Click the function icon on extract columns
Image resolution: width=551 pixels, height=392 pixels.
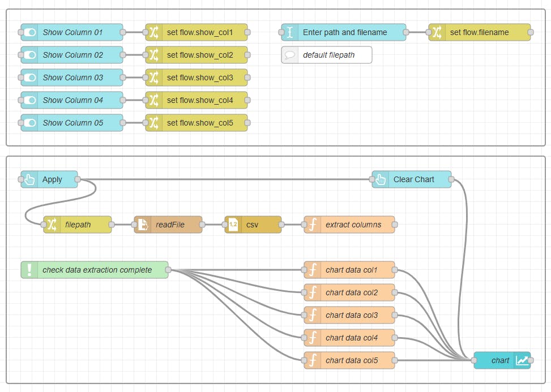pyautogui.click(x=313, y=225)
